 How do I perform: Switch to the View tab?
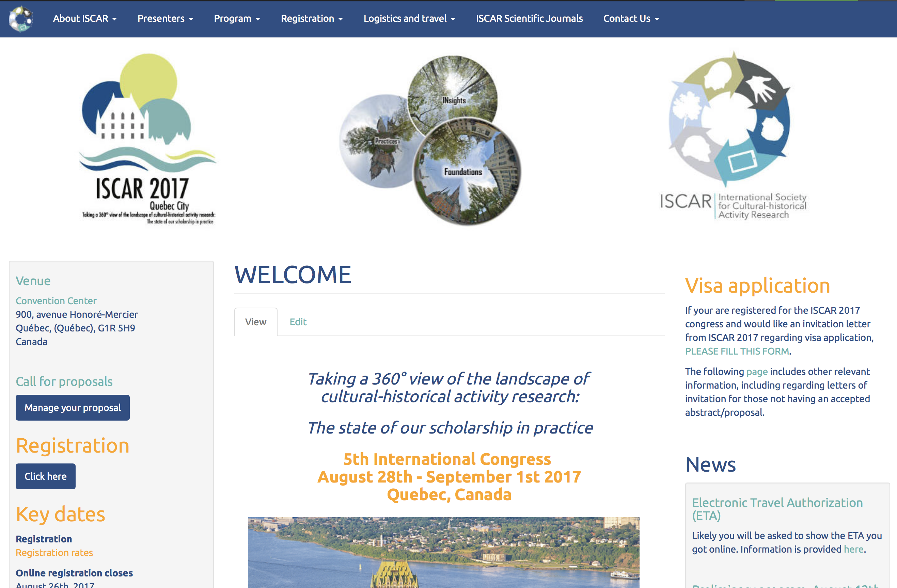[x=255, y=322]
